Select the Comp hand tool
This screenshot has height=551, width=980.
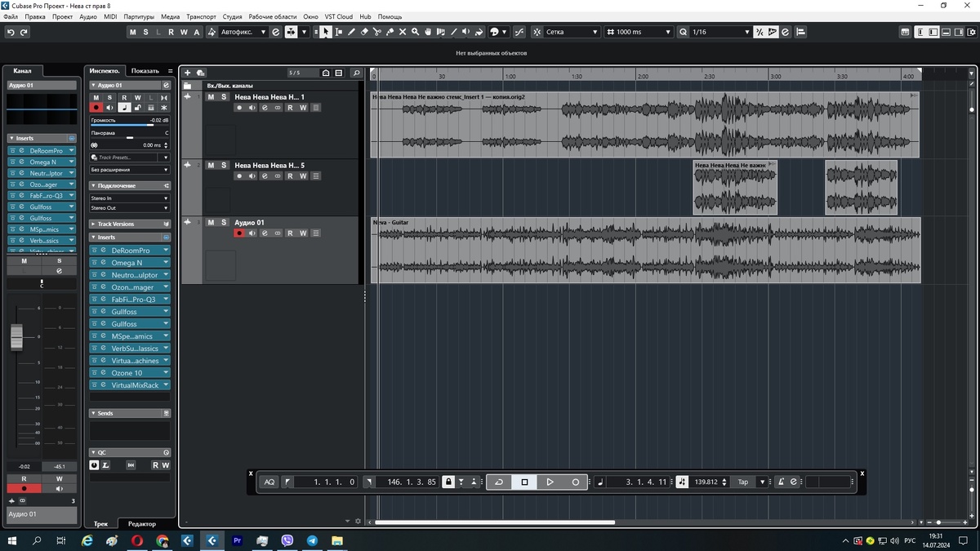pos(428,32)
